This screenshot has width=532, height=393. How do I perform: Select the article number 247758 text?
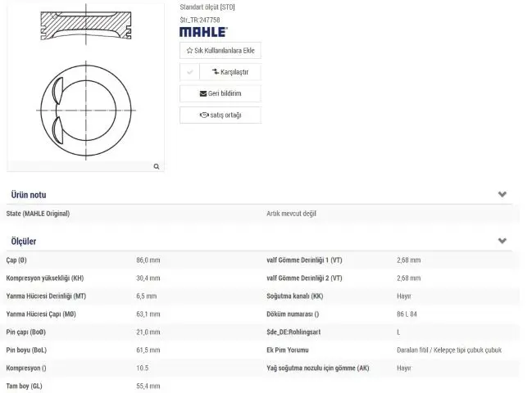pyautogui.click(x=200, y=18)
